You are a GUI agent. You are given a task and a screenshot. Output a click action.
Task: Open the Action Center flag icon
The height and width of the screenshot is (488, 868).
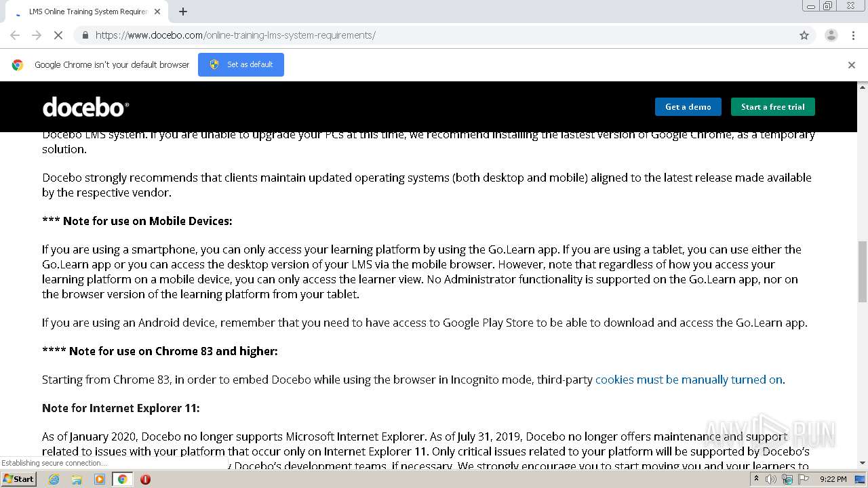click(x=804, y=479)
